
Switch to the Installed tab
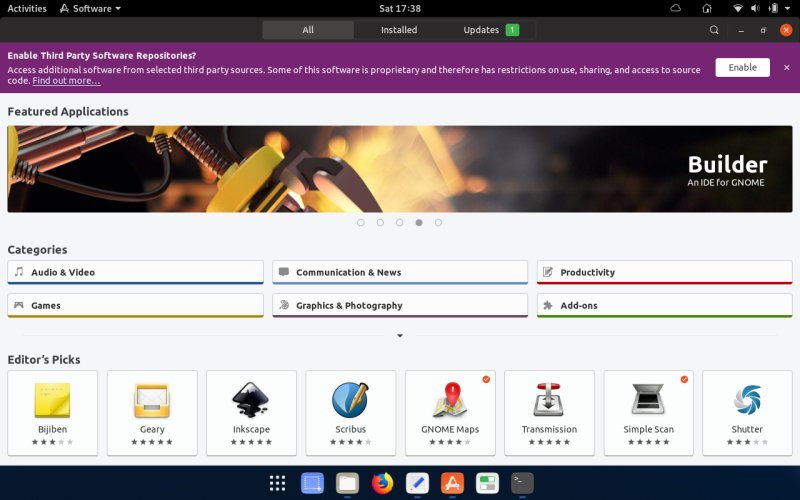pyautogui.click(x=399, y=30)
